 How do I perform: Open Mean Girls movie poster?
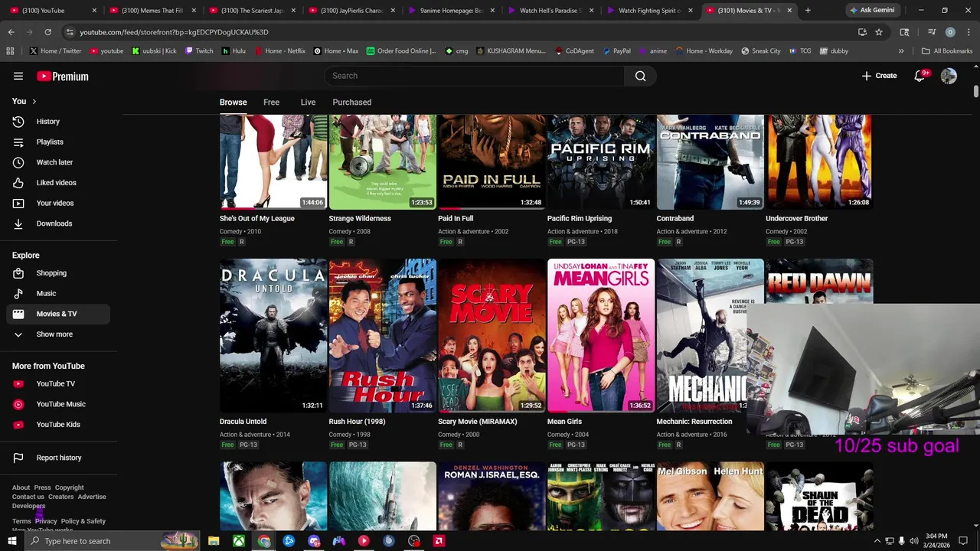point(600,335)
